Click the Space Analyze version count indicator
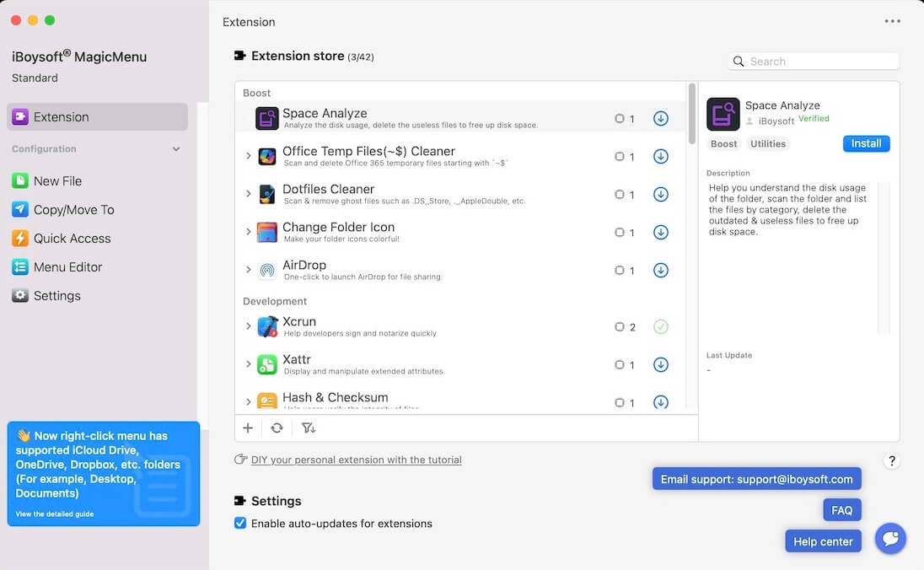The image size is (924, 570). tap(625, 119)
